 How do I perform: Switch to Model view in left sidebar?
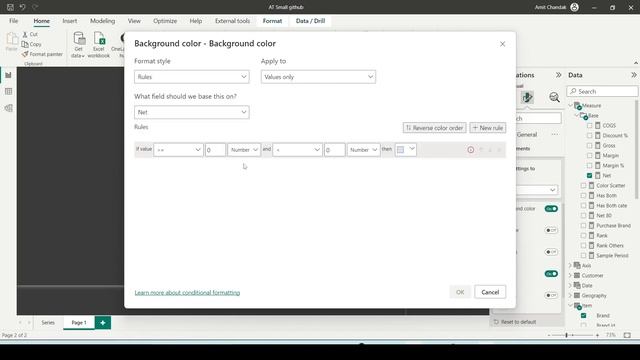click(x=8, y=108)
